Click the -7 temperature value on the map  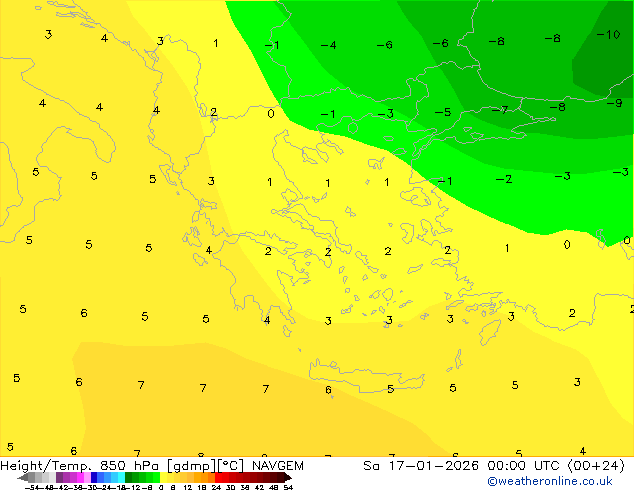coord(500,110)
